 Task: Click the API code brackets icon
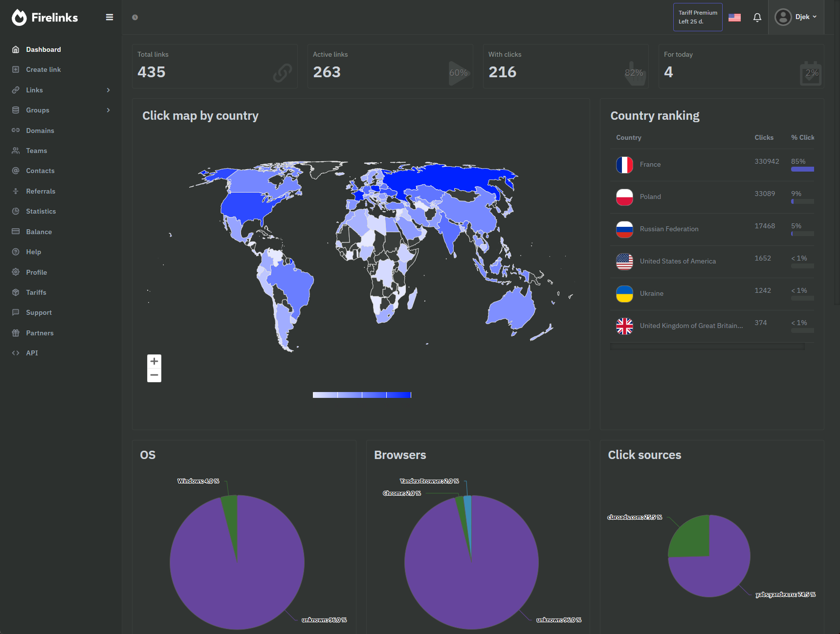click(x=15, y=352)
